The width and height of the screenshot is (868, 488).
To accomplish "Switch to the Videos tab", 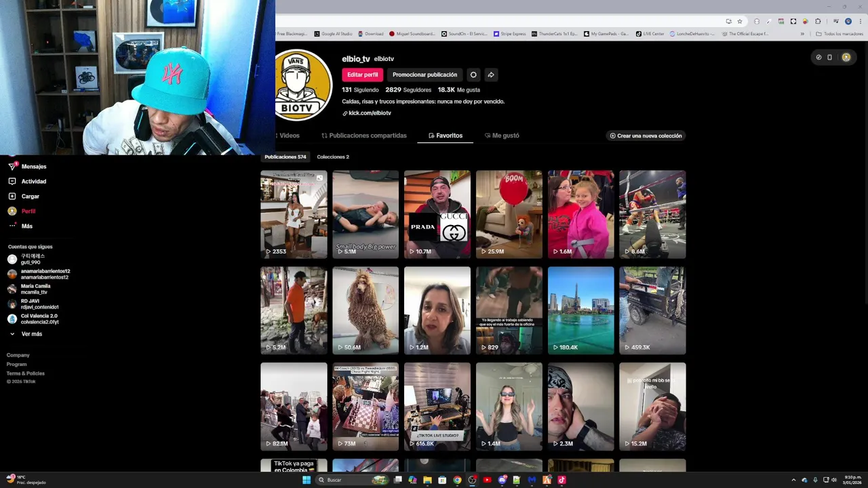I will [289, 136].
